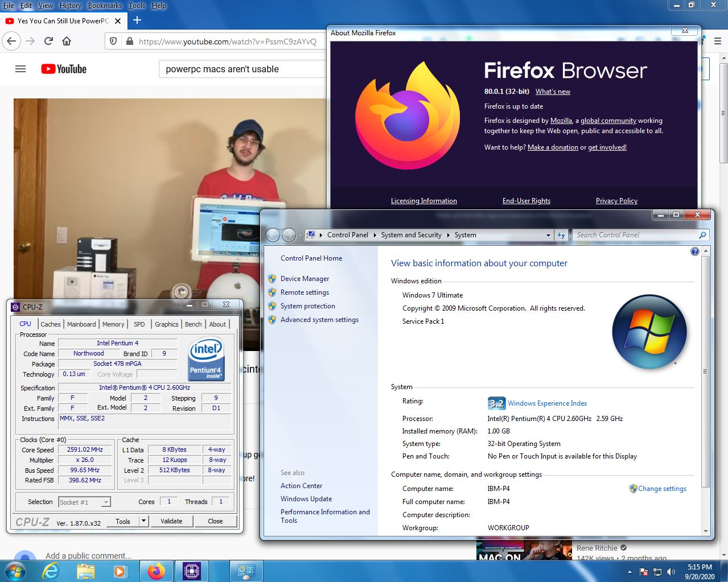Open the Bookmarks menu in Firefox

[105, 6]
